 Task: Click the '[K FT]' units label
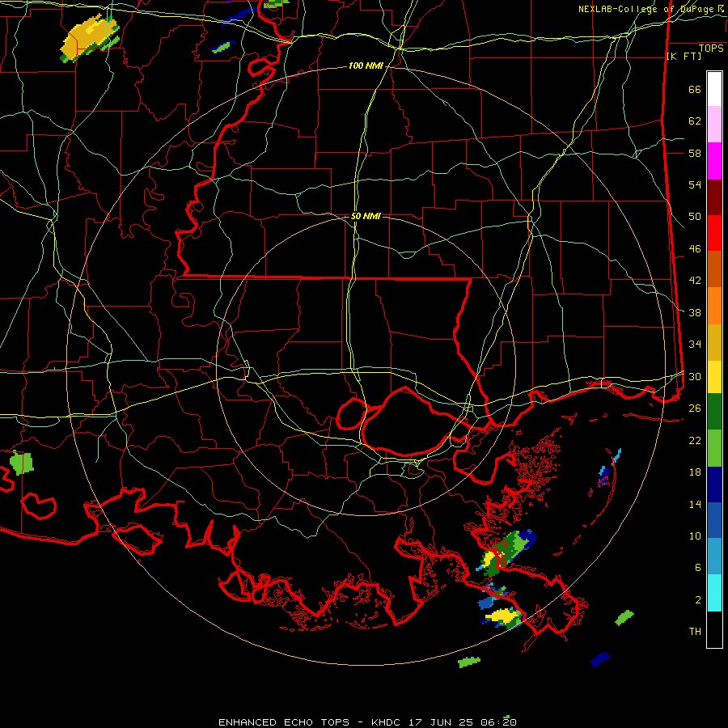click(684, 56)
